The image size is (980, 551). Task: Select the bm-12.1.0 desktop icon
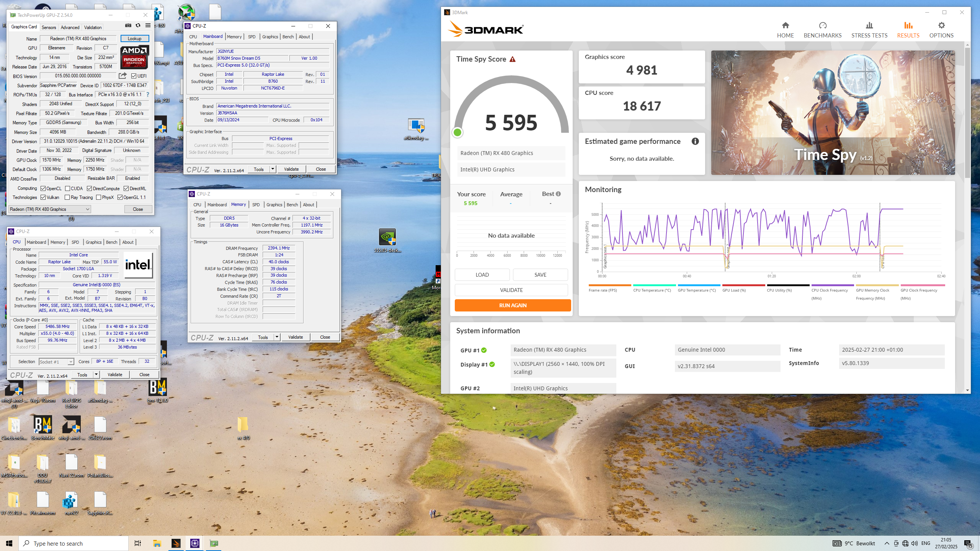(157, 390)
